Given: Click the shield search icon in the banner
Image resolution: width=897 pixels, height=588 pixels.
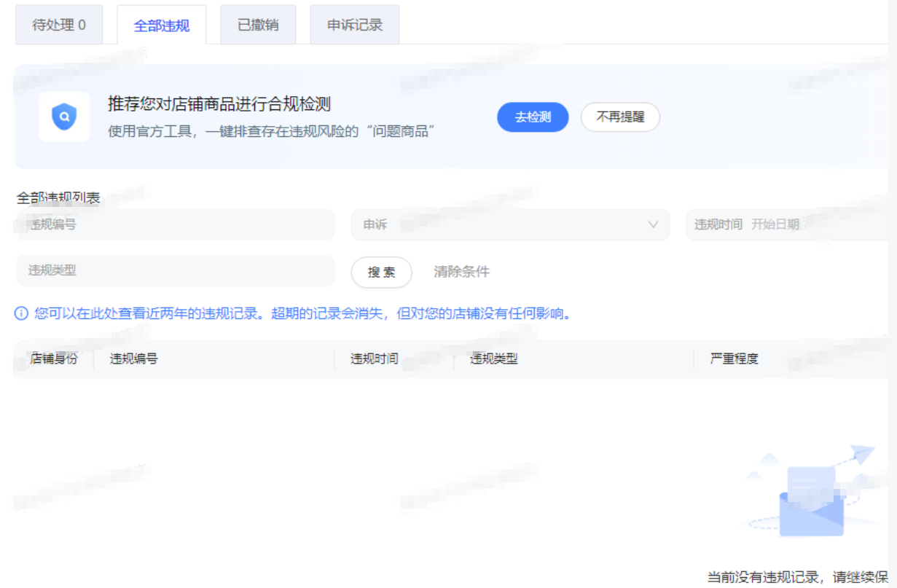Looking at the screenshot, I should 64,117.
